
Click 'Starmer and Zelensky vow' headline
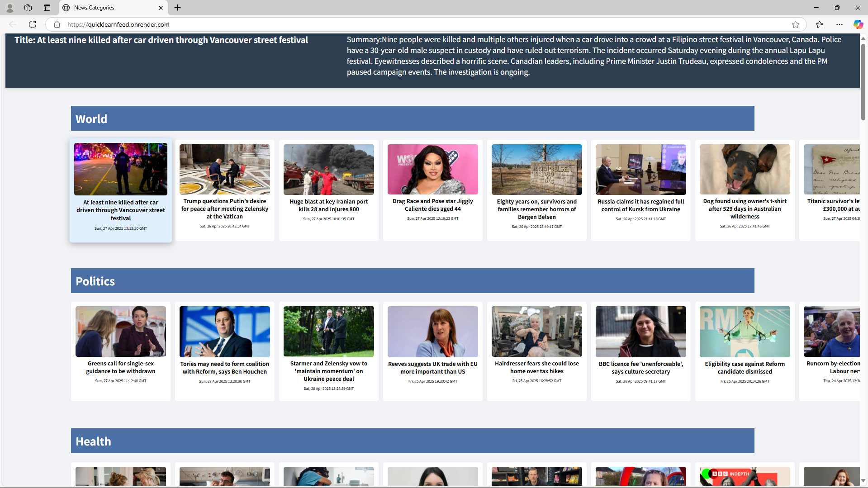pos(329,371)
